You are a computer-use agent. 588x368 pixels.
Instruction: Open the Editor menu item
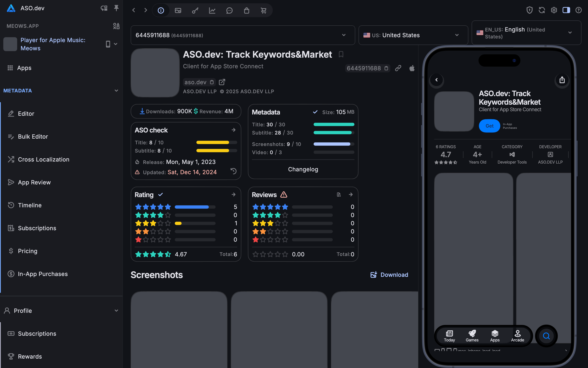(61, 114)
